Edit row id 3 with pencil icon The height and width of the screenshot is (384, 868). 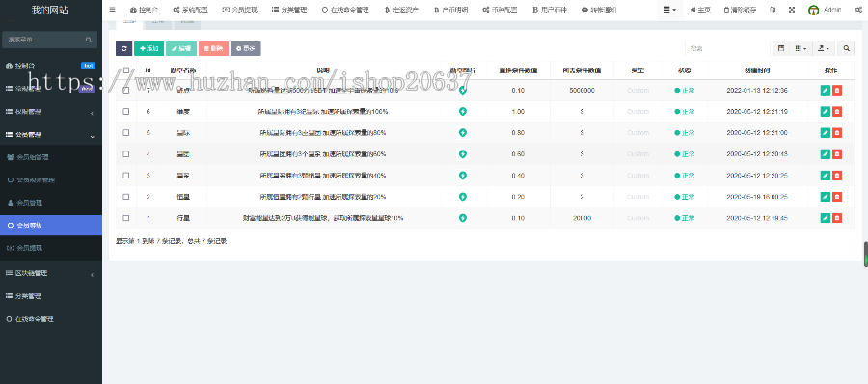point(825,175)
